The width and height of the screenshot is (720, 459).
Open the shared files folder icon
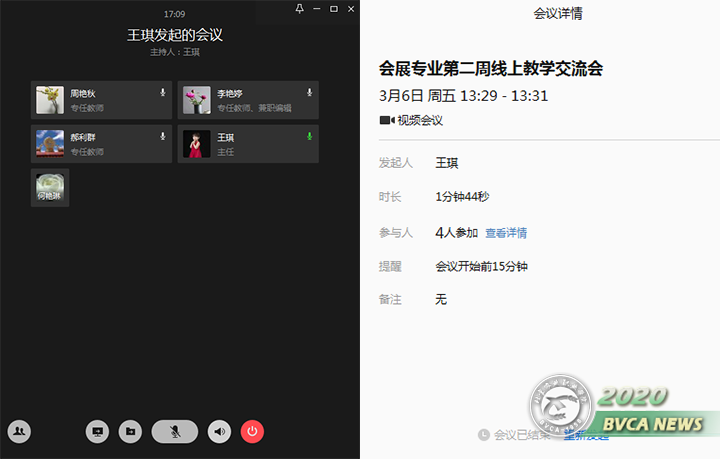[130, 431]
